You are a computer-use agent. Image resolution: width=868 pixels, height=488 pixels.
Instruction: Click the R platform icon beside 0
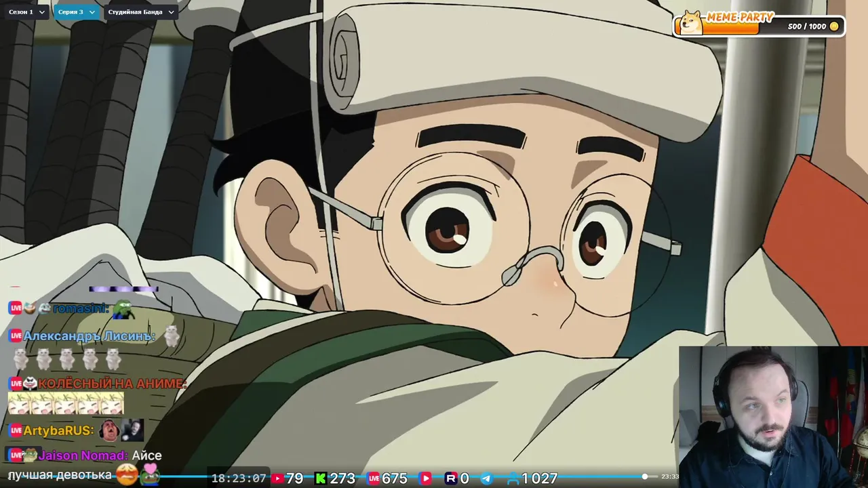451,479
